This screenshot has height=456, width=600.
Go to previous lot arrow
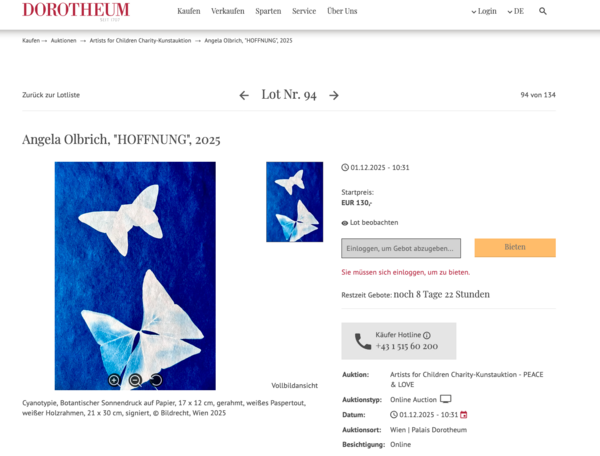point(244,95)
